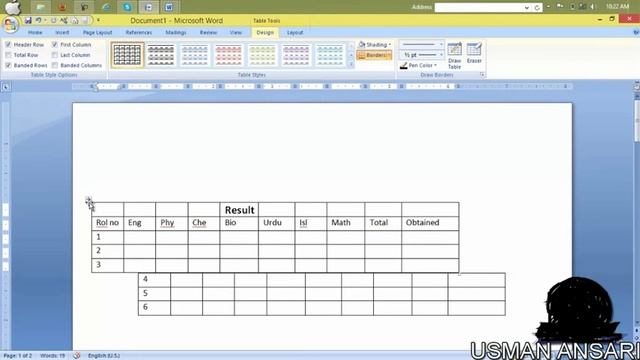Click the Page: 1 of 2 status indicator

click(x=18, y=356)
